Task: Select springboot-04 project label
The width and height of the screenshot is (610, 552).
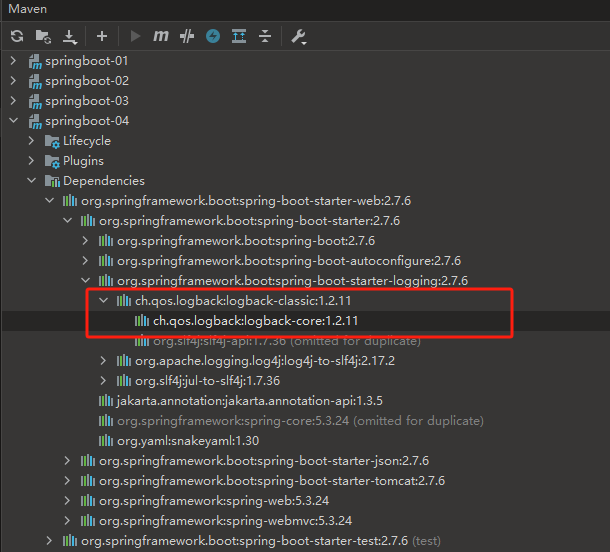Action: (87, 121)
